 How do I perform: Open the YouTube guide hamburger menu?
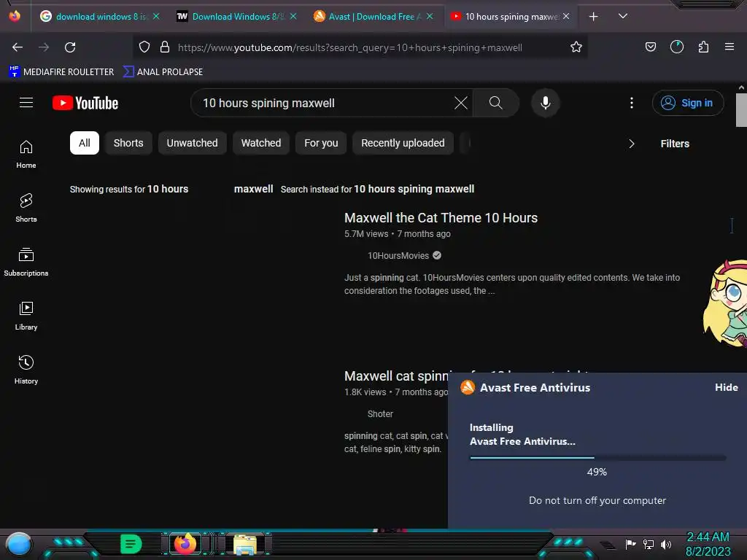pos(26,102)
